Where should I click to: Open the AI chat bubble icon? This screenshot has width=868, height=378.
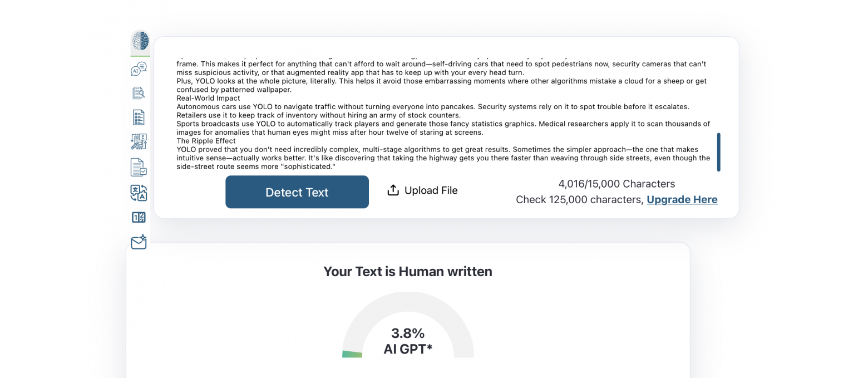click(x=139, y=69)
